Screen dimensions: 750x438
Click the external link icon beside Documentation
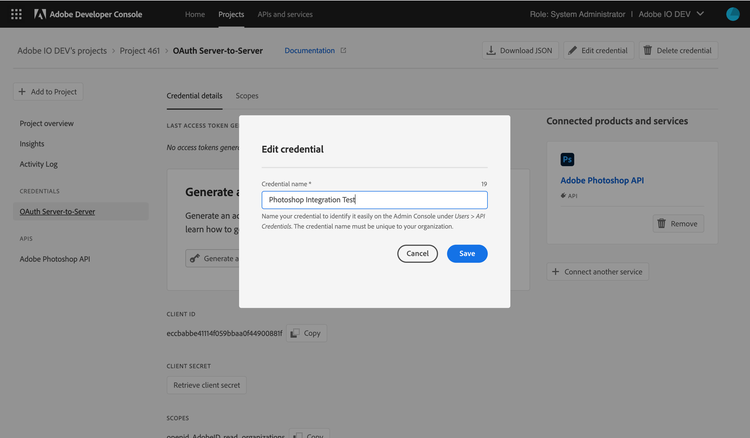point(343,50)
